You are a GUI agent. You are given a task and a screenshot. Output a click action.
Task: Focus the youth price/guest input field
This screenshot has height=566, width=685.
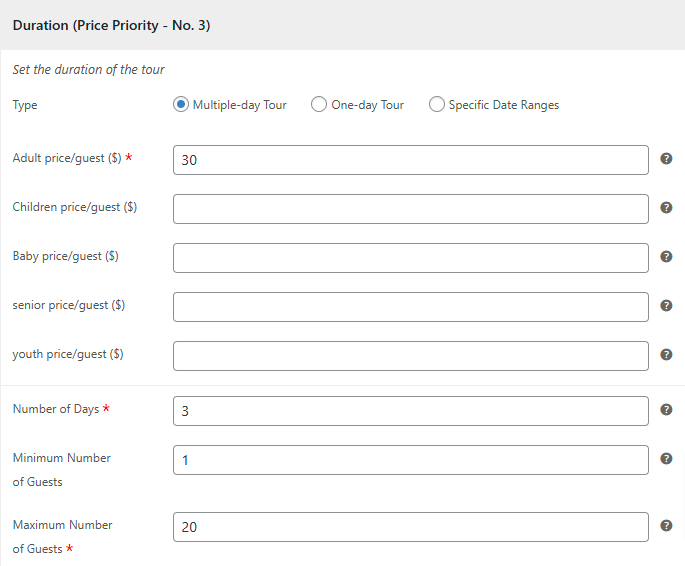pos(410,356)
